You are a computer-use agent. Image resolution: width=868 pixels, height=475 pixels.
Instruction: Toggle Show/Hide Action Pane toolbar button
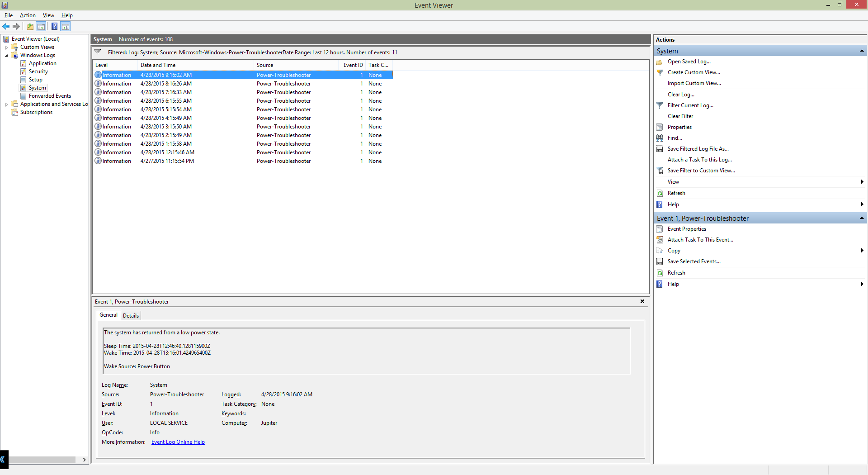(x=66, y=27)
